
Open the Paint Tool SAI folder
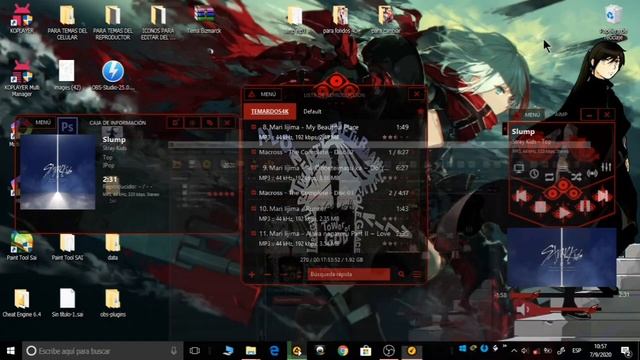pos(67,246)
